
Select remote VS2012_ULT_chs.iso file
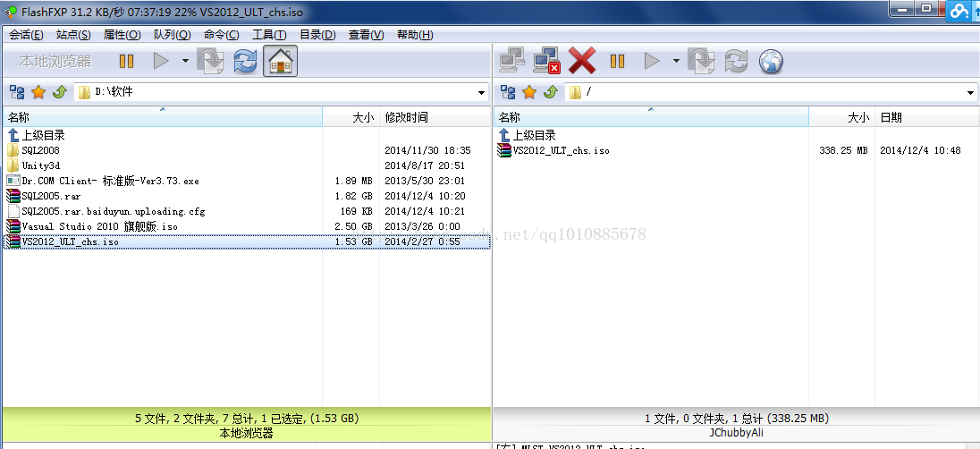553,150
